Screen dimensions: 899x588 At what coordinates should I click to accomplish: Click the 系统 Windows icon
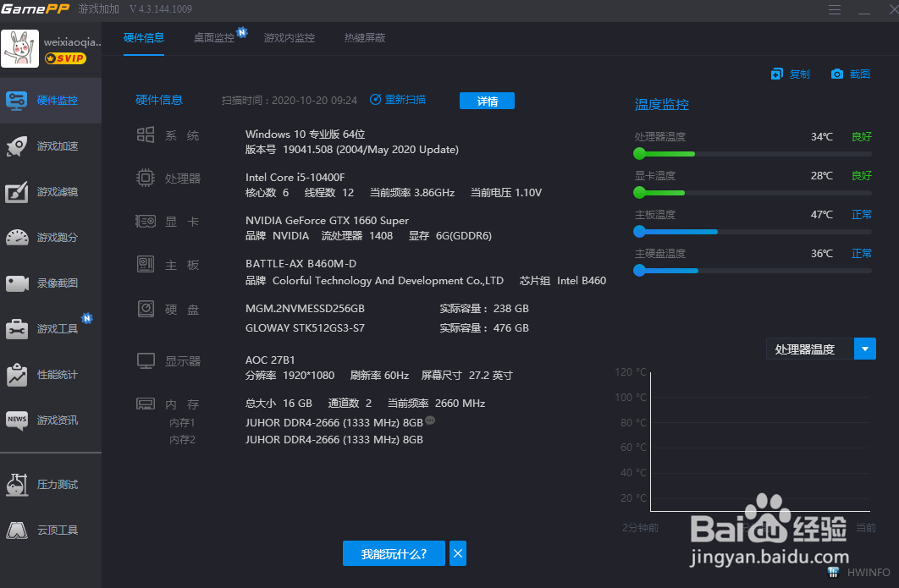(x=145, y=135)
